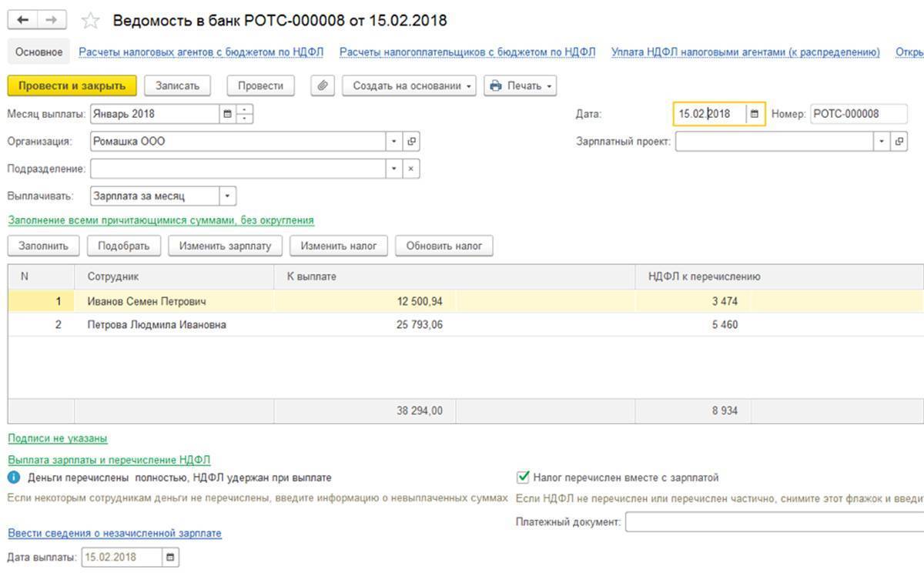Image resolution: width=924 pixels, height=573 pixels.
Task: Click the paperclip attachments icon
Action: 323,85
